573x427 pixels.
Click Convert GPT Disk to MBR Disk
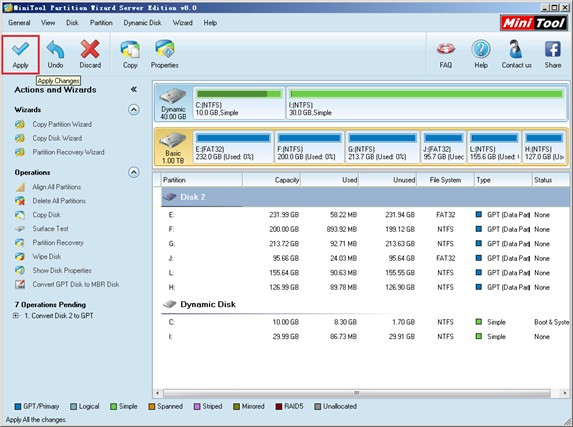76,284
